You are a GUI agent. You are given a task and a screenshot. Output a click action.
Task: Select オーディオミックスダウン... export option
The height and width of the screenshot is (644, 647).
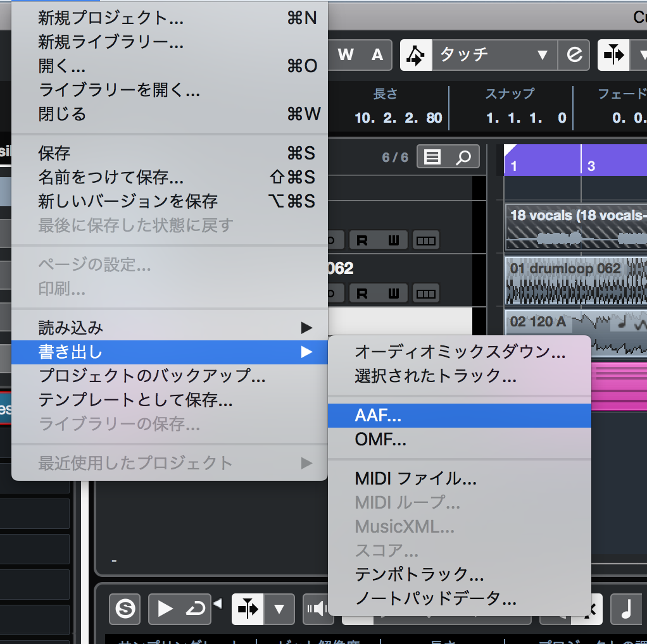(460, 352)
